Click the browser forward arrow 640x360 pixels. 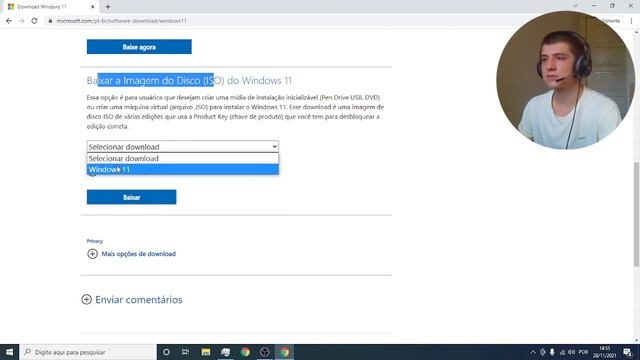click(x=22, y=21)
